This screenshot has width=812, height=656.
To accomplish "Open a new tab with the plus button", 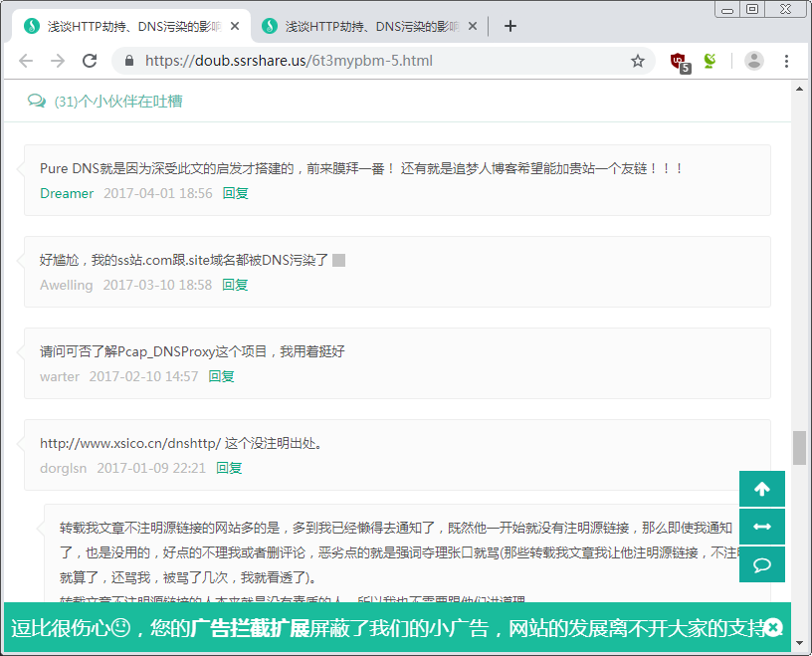I will (x=510, y=27).
